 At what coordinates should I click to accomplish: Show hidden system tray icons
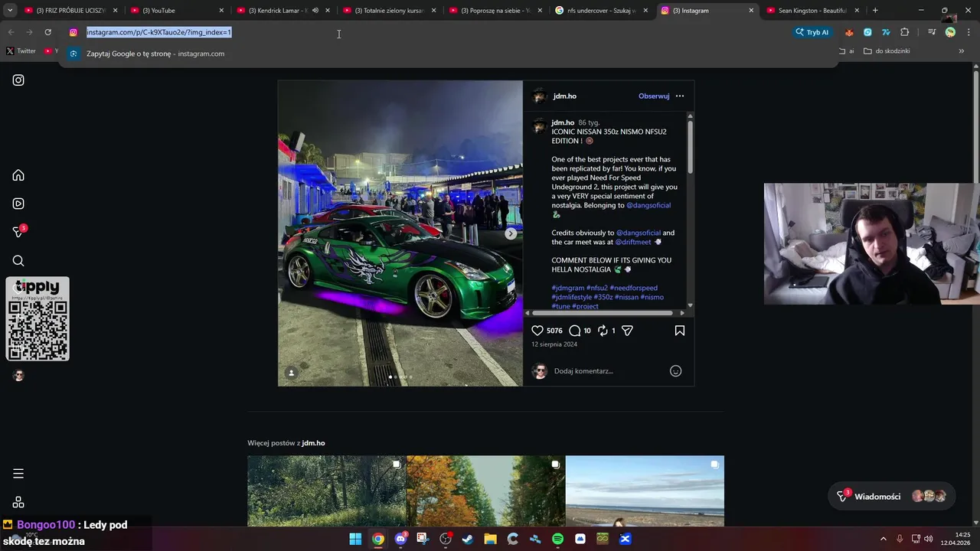point(883,539)
